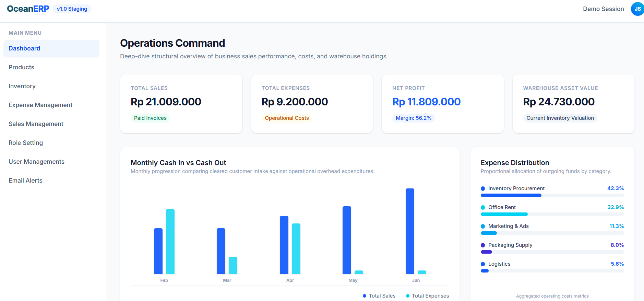Click Inventory Procurement progress bar

click(x=552, y=195)
